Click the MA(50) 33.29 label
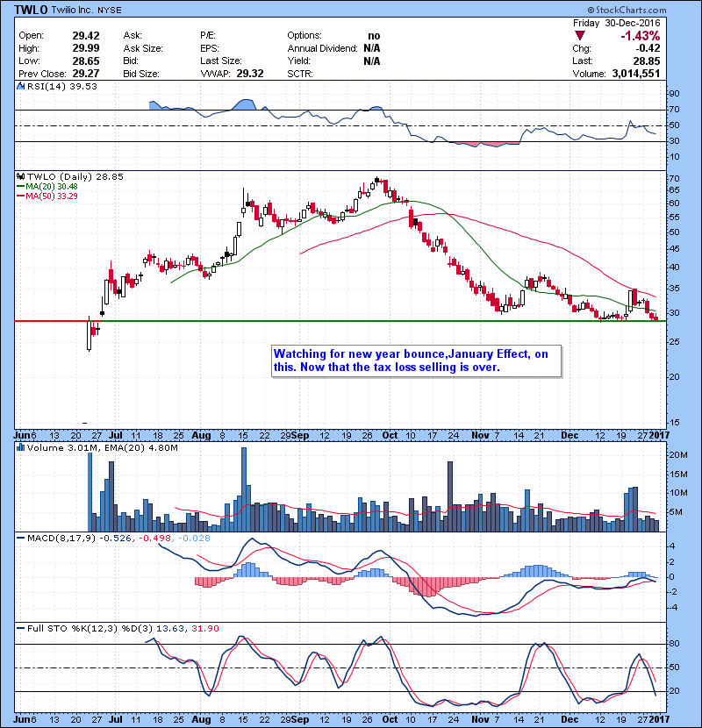 coord(52,196)
